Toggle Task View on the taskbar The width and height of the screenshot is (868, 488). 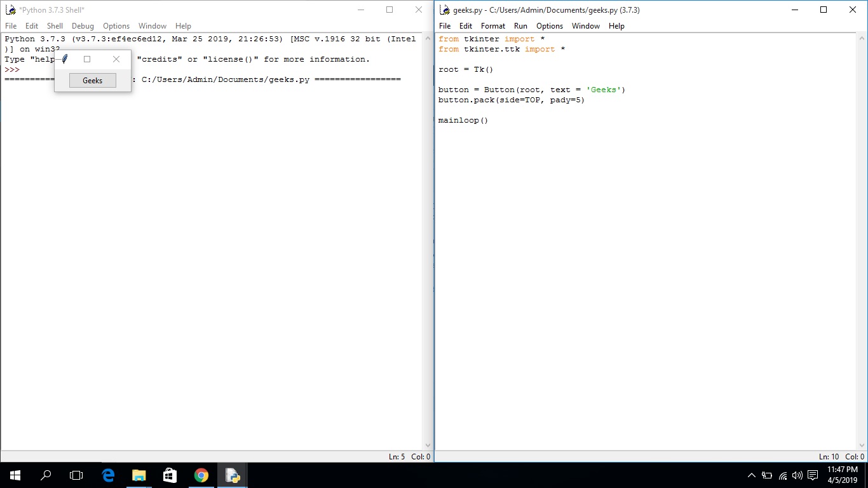76,475
